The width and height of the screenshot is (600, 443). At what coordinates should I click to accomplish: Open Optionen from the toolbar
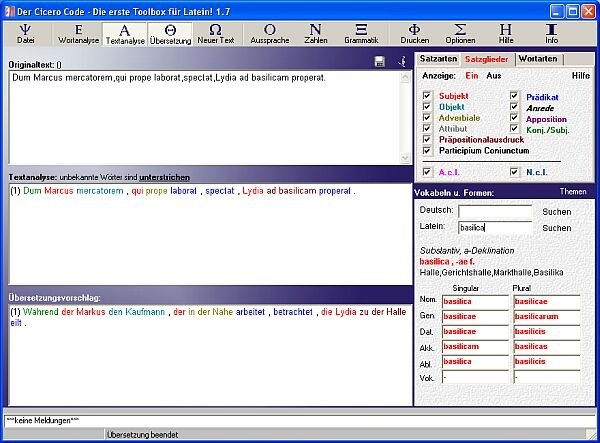(460, 34)
